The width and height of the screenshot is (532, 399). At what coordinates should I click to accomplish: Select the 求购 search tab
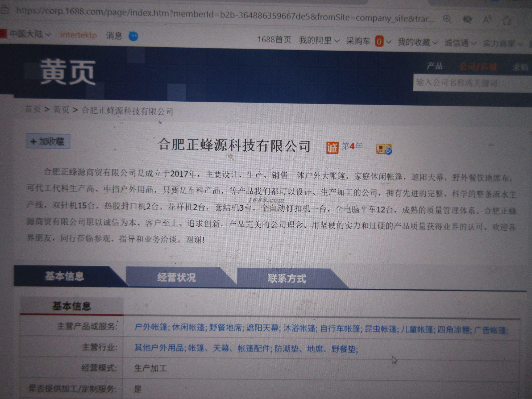tap(521, 67)
